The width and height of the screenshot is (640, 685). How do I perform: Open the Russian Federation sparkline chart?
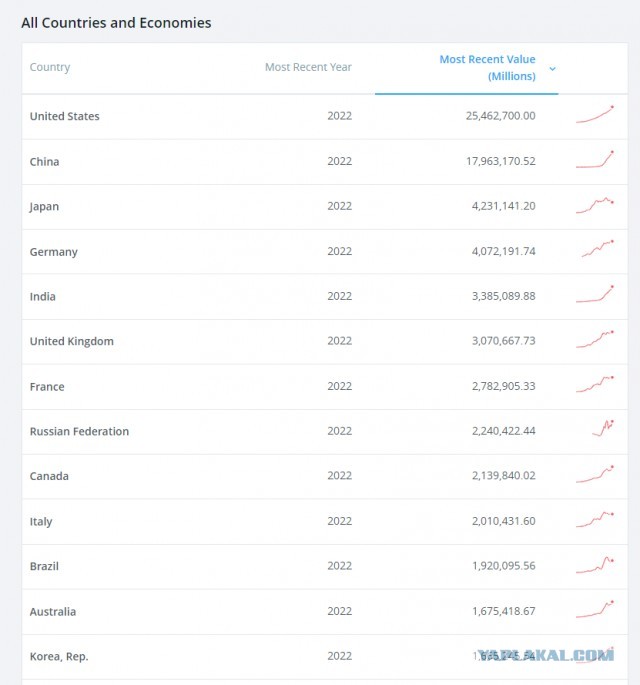click(603, 428)
